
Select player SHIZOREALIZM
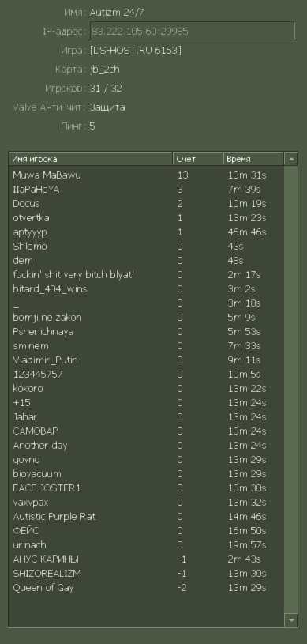[x=146, y=574]
